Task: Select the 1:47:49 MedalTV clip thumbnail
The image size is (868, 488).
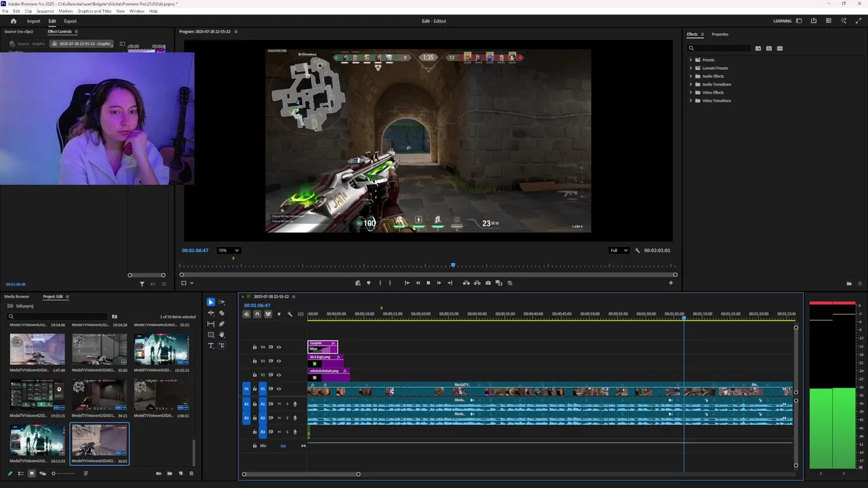Action: [37, 349]
